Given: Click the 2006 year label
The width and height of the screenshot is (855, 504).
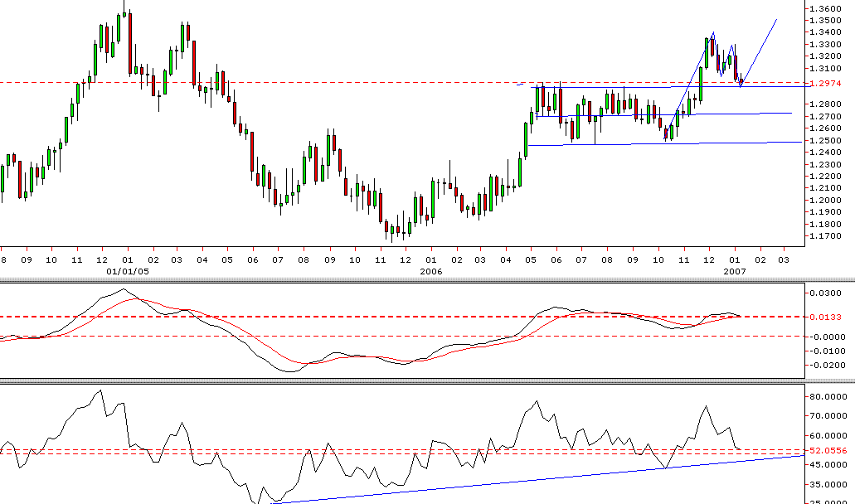Looking at the screenshot, I should point(430,271).
